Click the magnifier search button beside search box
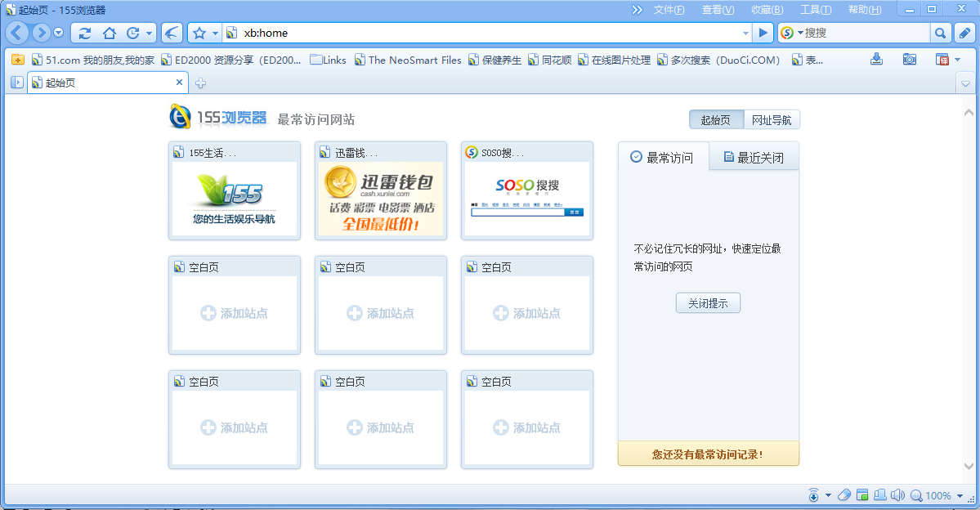Screen dimensions: 980x510 click(x=941, y=33)
